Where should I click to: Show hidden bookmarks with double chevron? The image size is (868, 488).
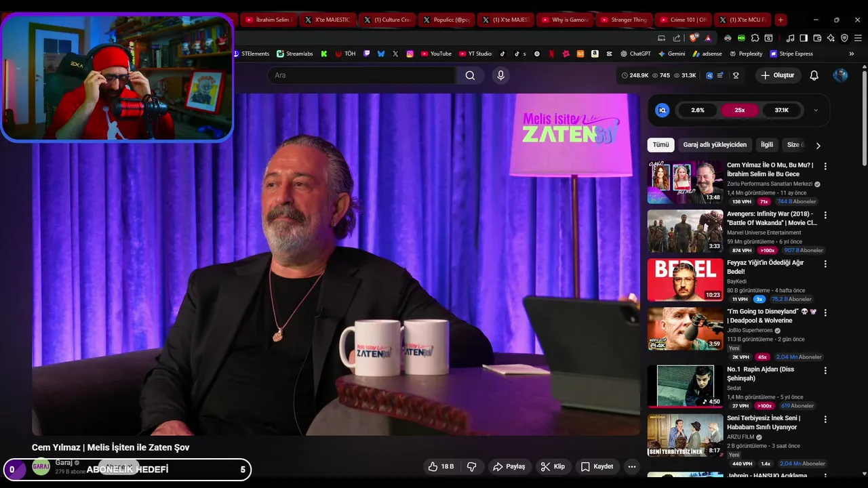(x=851, y=54)
